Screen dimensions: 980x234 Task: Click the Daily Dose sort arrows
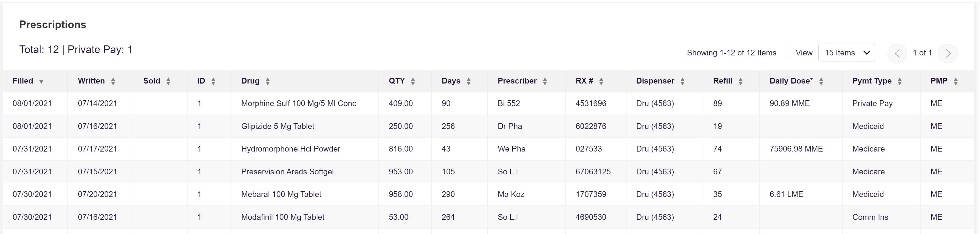821,81
